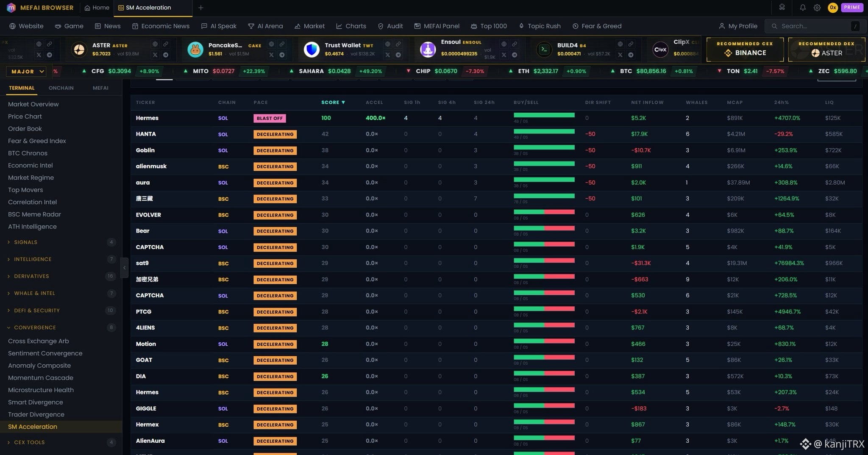Open the settings gear icon
868x455 pixels.
point(817,8)
